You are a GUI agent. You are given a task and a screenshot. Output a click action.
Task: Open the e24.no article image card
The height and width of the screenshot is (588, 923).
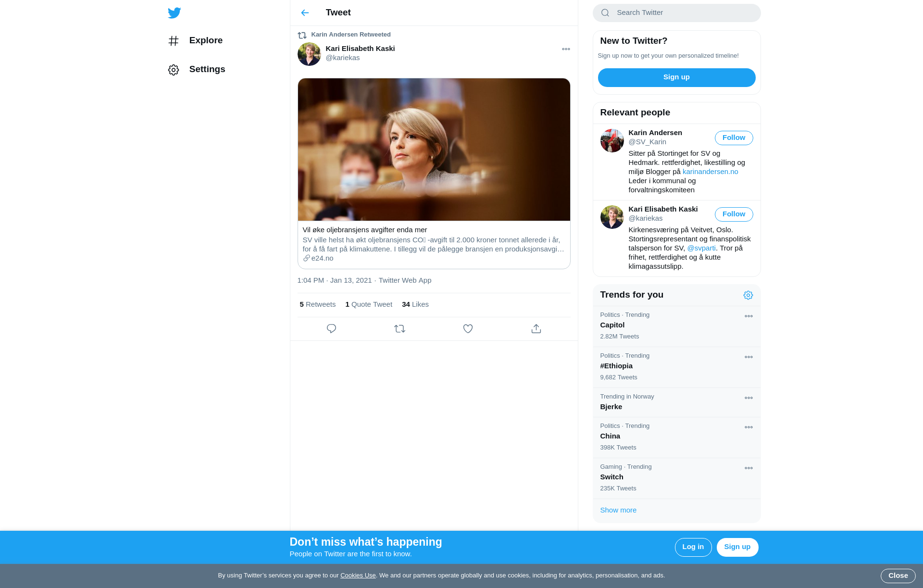click(434, 150)
